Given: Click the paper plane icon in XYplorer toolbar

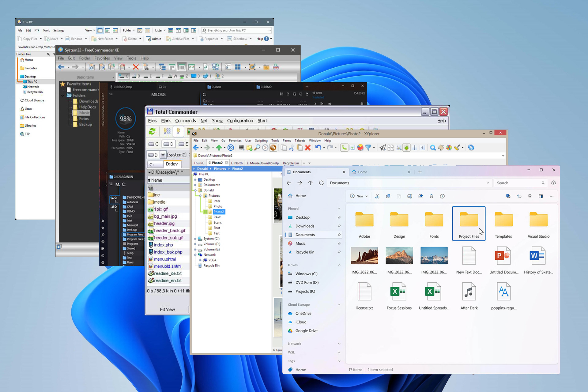Looking at the screenshot, I should point(383,148).
